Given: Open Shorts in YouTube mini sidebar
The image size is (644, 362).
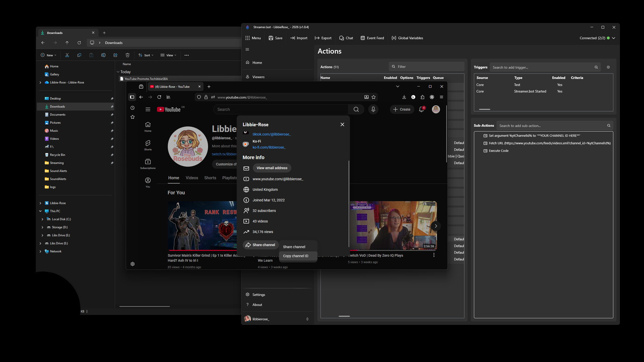Looking at the screenshot, I should pos(148,145).
